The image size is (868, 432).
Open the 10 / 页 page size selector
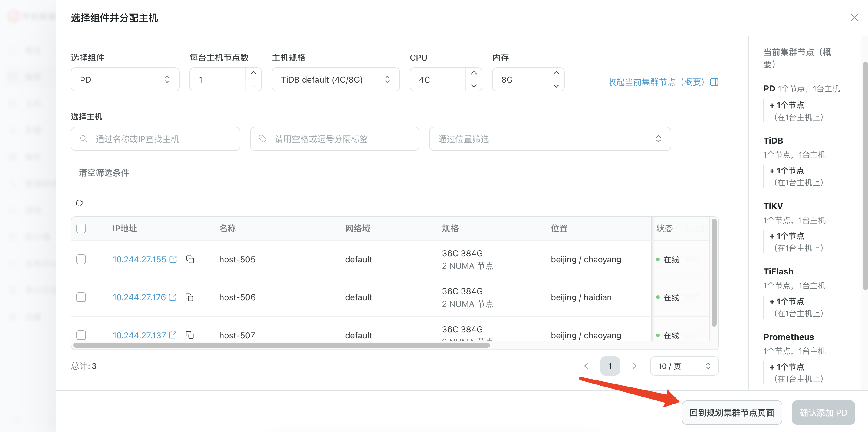point(684,366)
